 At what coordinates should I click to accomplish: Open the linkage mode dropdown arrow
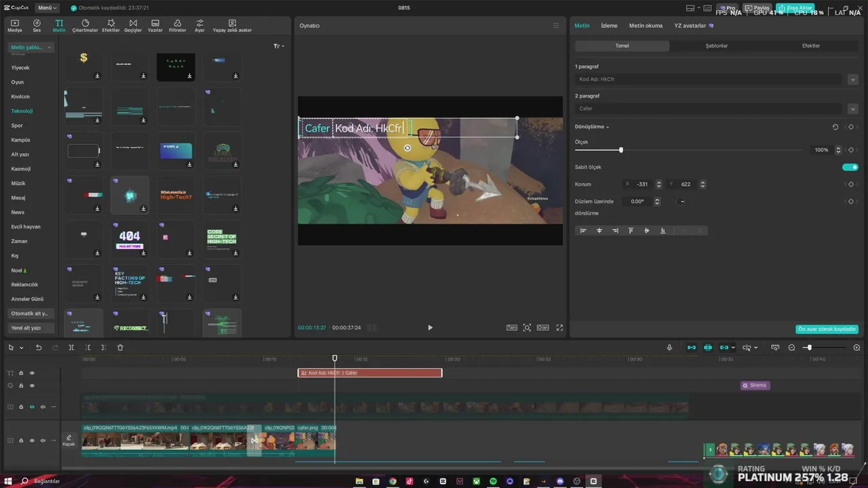734,348
